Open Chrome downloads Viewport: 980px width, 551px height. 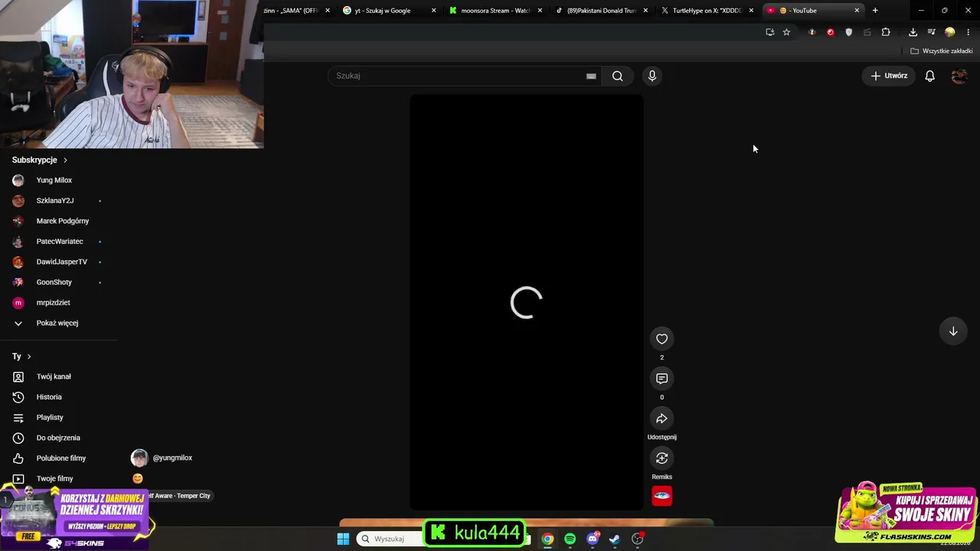913,32
